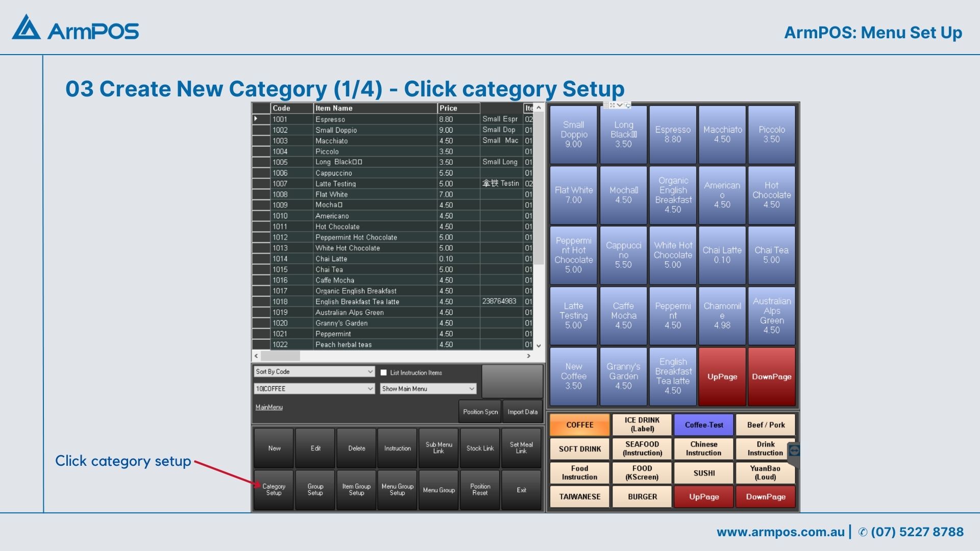Viewport: 980px width, 551px height.
Task: Open Item Group Setup
Action: click(x=356, y=490)
